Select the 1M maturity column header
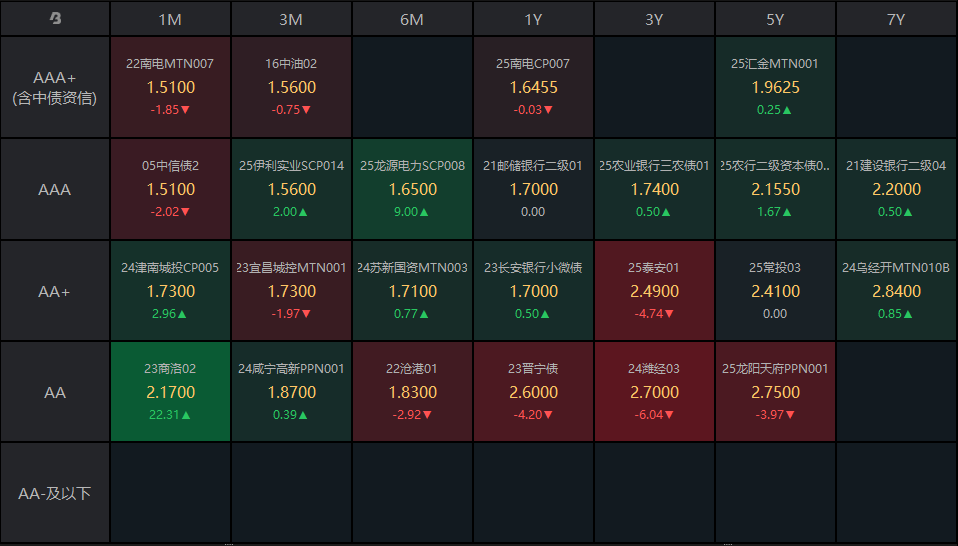The width and height of the screenshot is (958, 546). click(170, 19)
